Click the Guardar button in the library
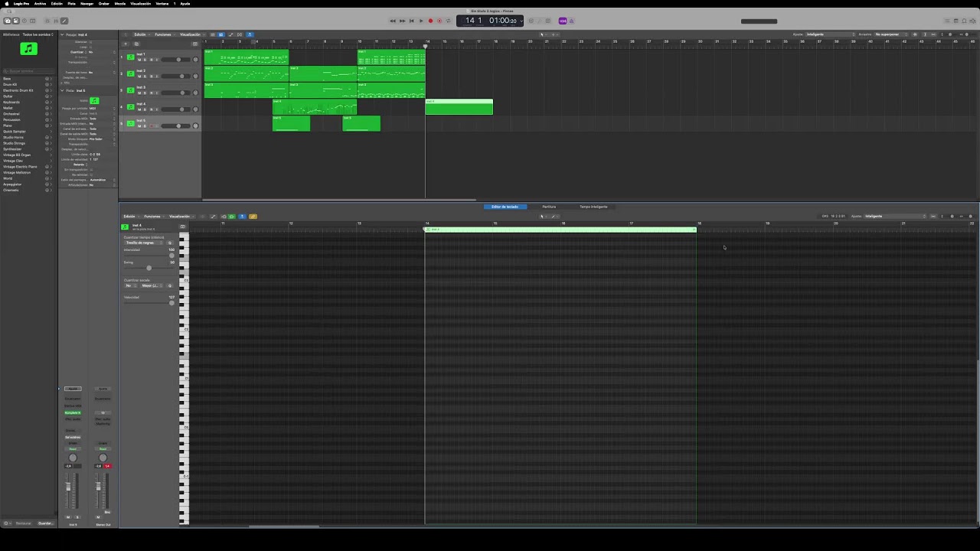The height and width of the screenshot is (551, 980). (x=45, y=523)
